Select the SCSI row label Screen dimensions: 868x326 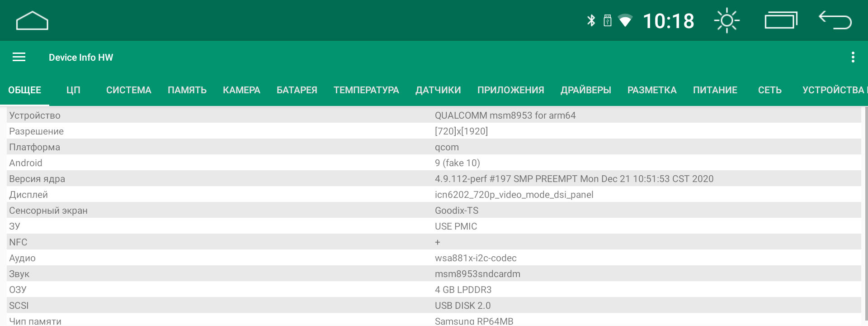tap(19, 306)
